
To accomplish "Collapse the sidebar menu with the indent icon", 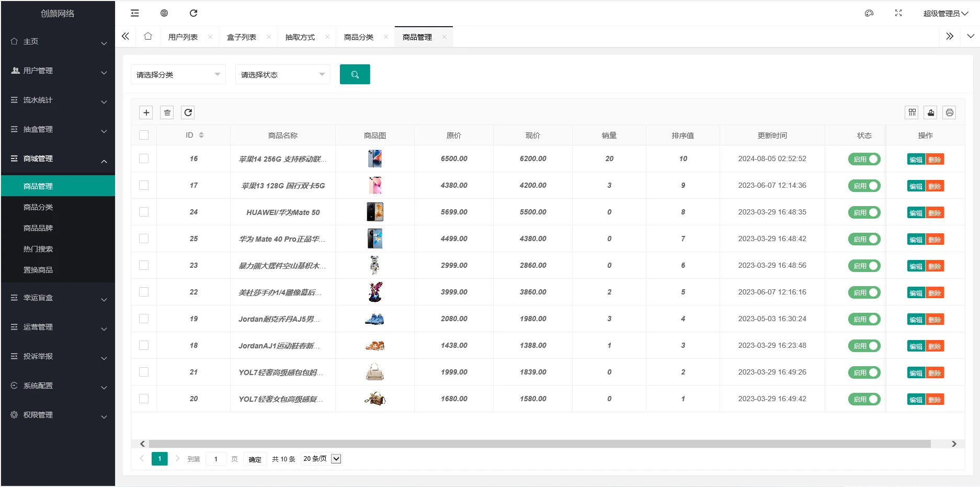I will (134, 13).
